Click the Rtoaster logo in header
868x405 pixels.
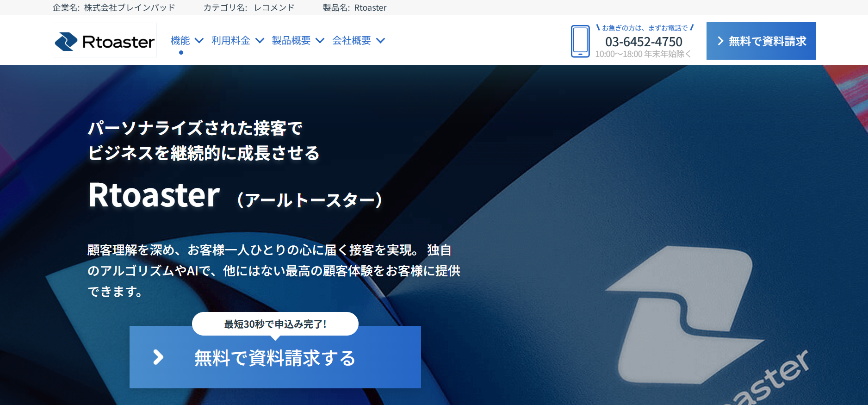[105, 40]
